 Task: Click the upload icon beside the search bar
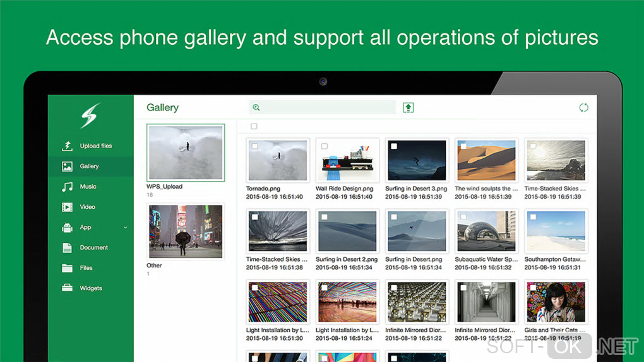[x=408, y=108]
